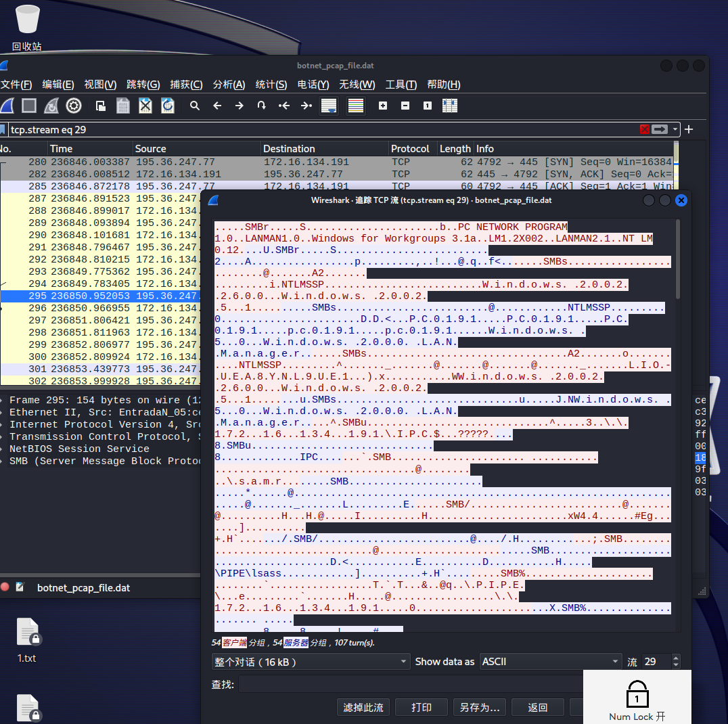Click the stop capture square icon

click(x=29, y=106)
